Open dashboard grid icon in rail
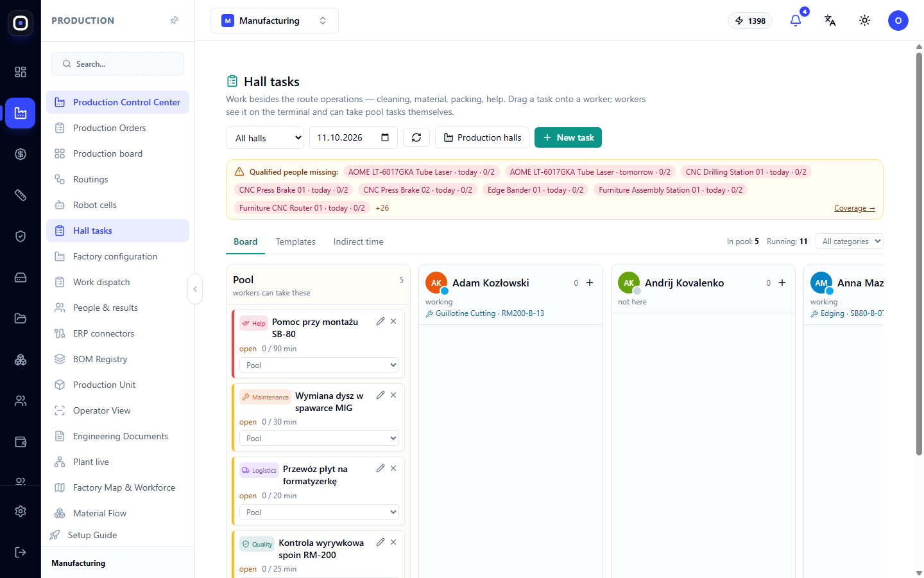 pos(21,72)
